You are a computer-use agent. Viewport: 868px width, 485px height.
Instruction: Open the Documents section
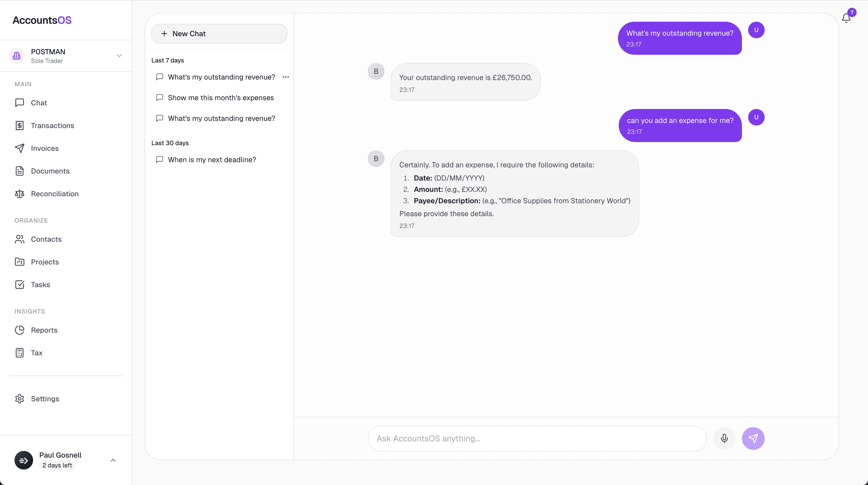click(x=51, y=171)
